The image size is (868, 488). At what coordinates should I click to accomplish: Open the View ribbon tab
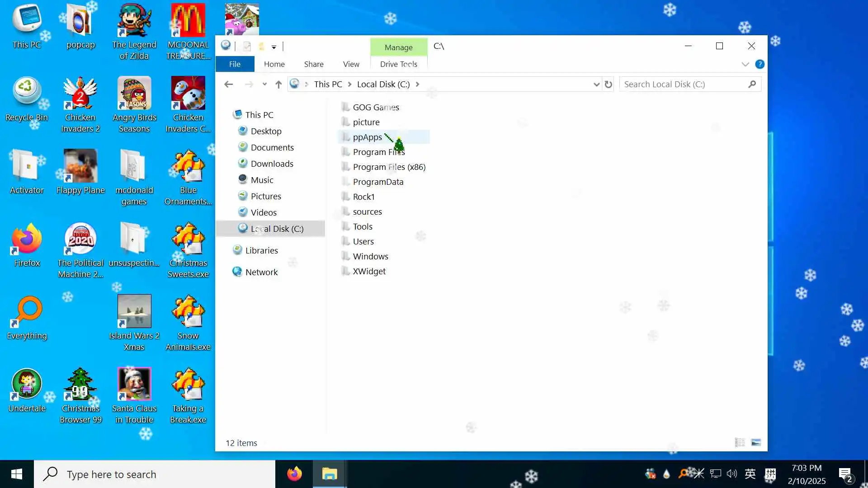351,64
